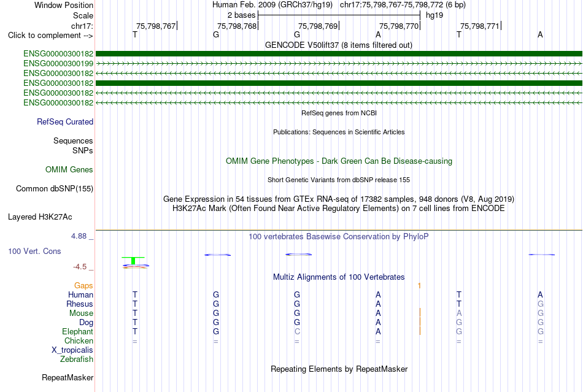Click the 'Human Feb. 2009 (GRCh37/hg19)' assembly text

pos(272,5)
